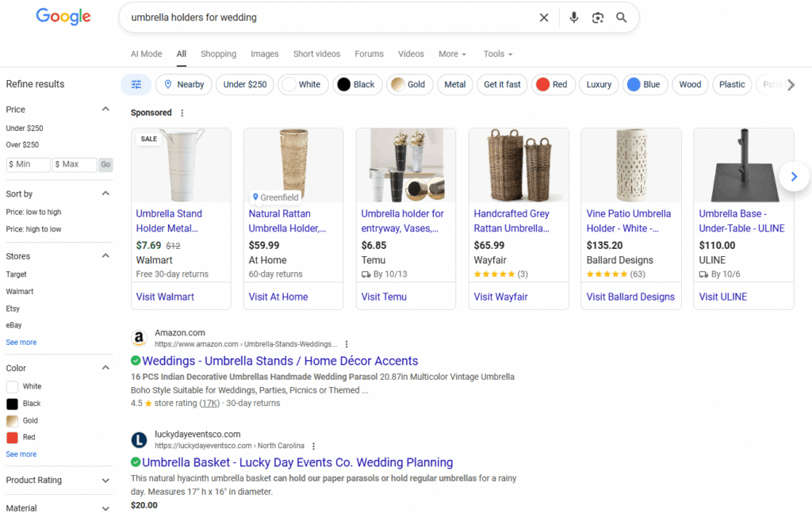
Task: Select the Gold color filter checkbox
Action: [13, 421]
